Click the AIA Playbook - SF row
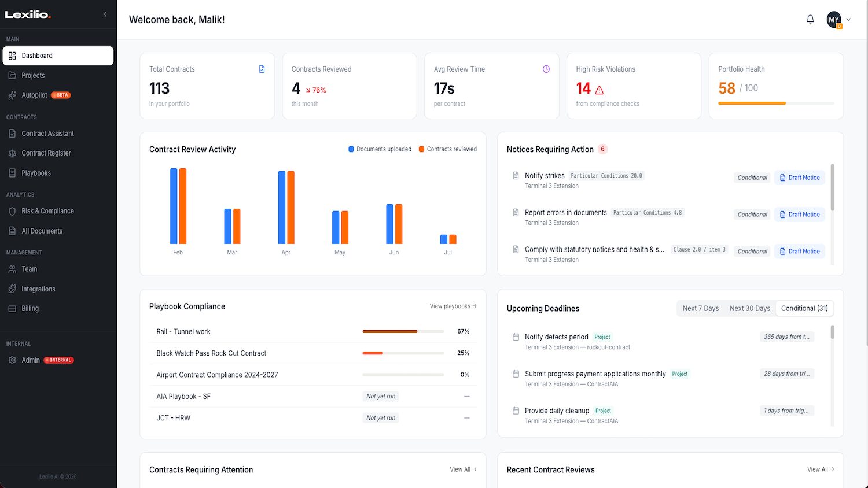 coord(313,397)
